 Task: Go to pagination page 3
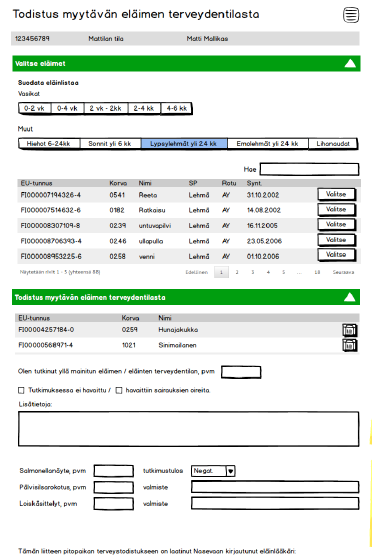coord(253,272)
